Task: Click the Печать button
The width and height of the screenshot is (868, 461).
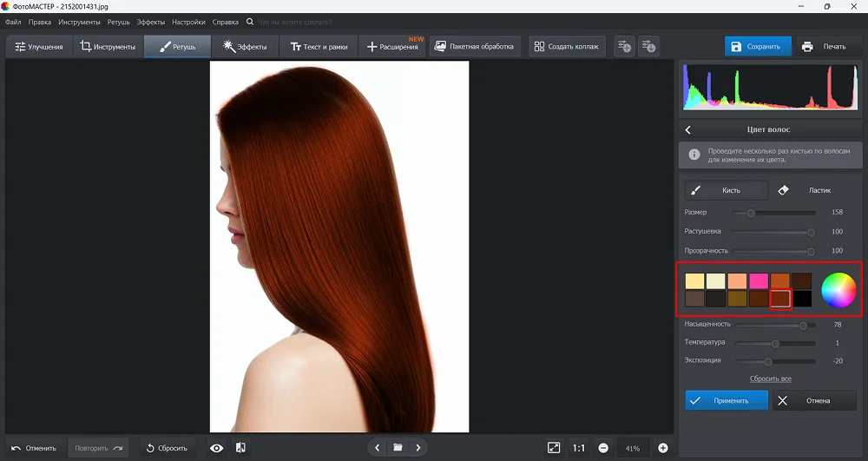Action: coord(825,47)
